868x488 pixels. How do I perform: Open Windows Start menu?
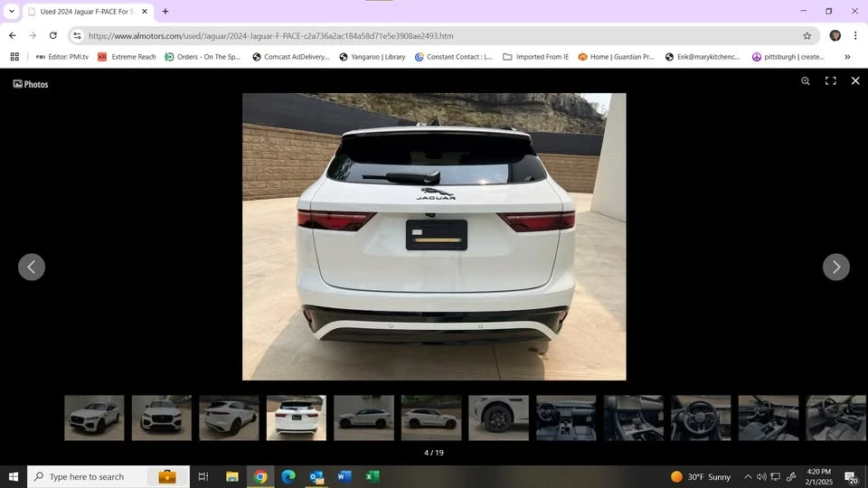click(14, 476)
